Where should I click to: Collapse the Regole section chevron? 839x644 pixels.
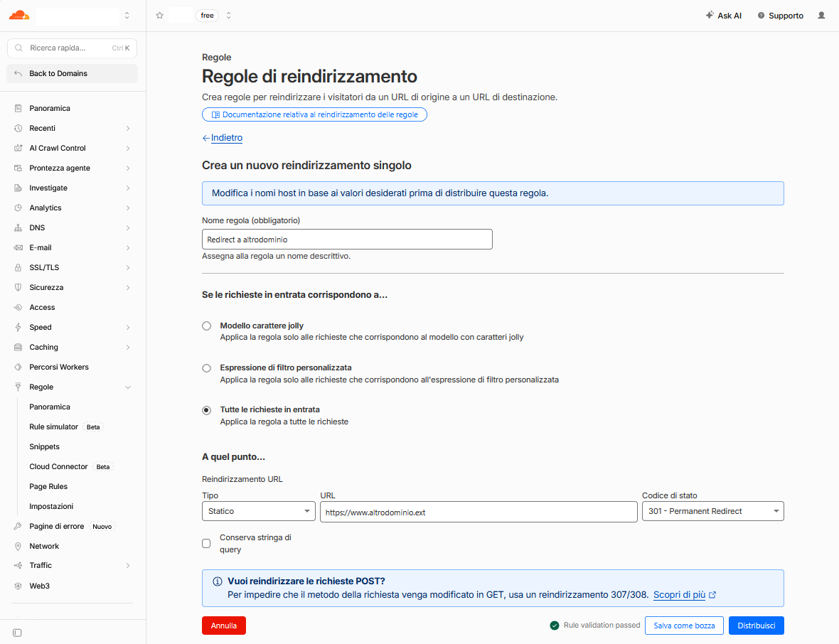pos(128,387)
